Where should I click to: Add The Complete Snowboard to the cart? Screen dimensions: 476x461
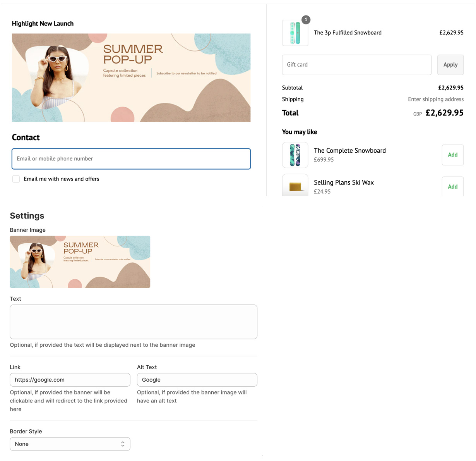pyautogui.click(x=452, y=155)
